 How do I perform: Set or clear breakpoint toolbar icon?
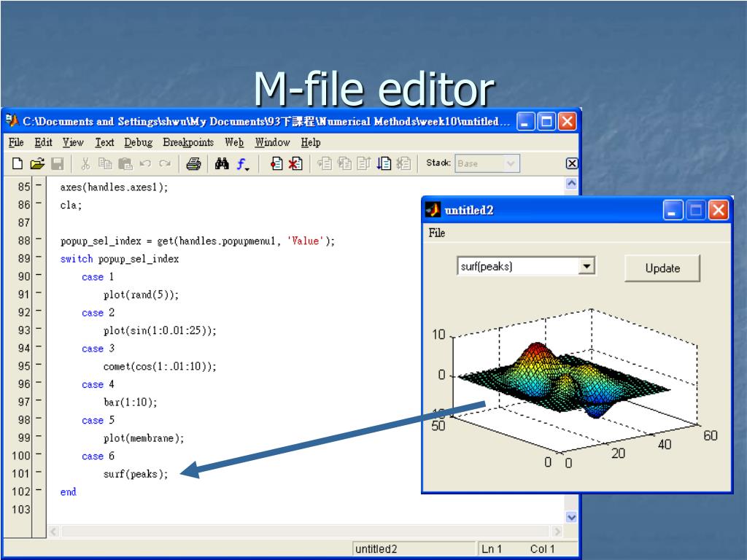click(276, 164)
